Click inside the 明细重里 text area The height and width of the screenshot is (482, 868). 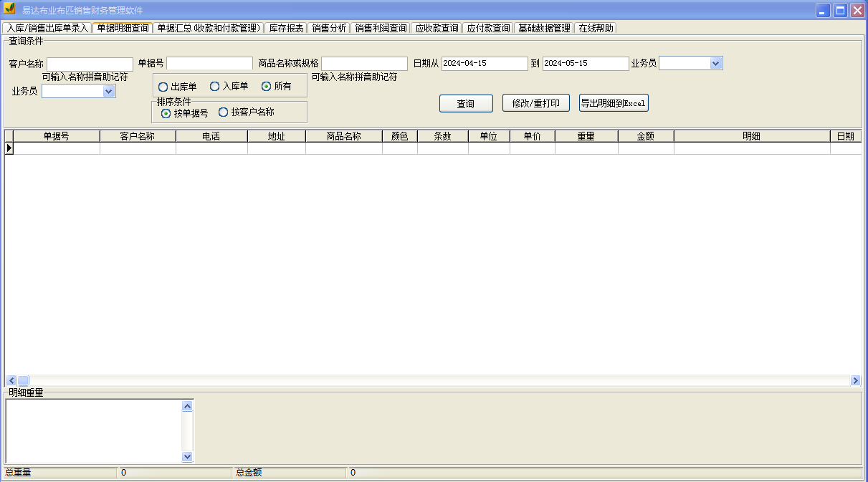[x=94, y=431]
